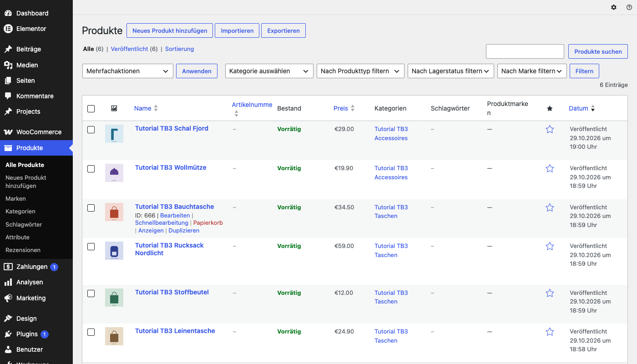Click the WooCommerce logo icon
637x364 pixels.
point(8,132)
